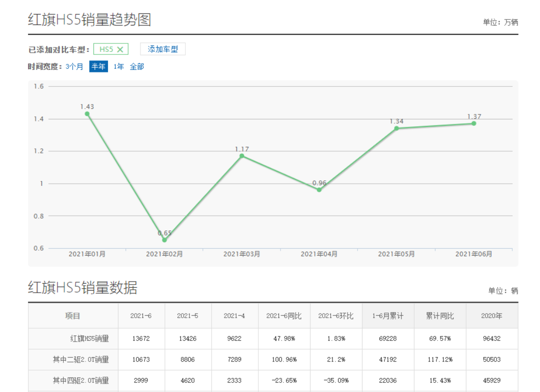Viewport: 540px width, 392px height.
Task: Click cell value 69228
Action: (x=388, y=339)
